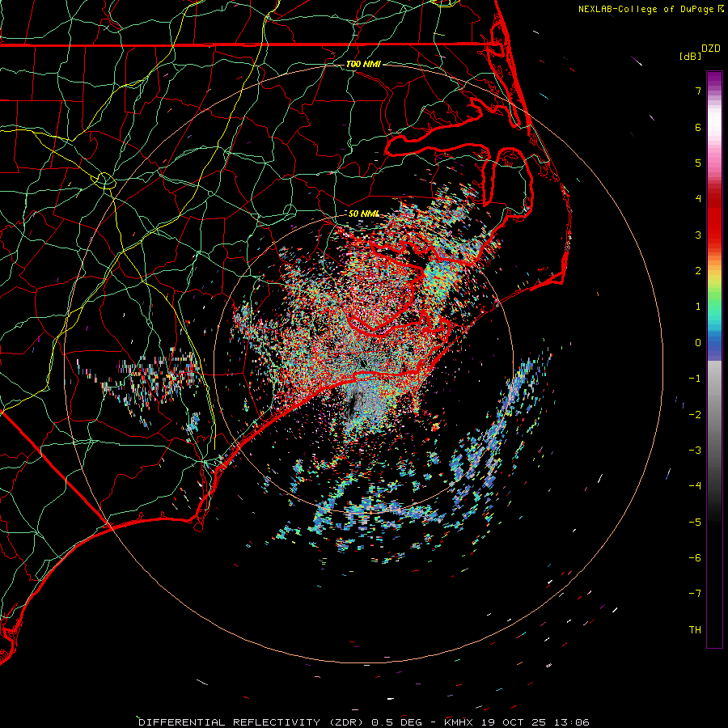Click the -2 value on color scale
This screenshot has height=728, width=728.
click(695, 415)
